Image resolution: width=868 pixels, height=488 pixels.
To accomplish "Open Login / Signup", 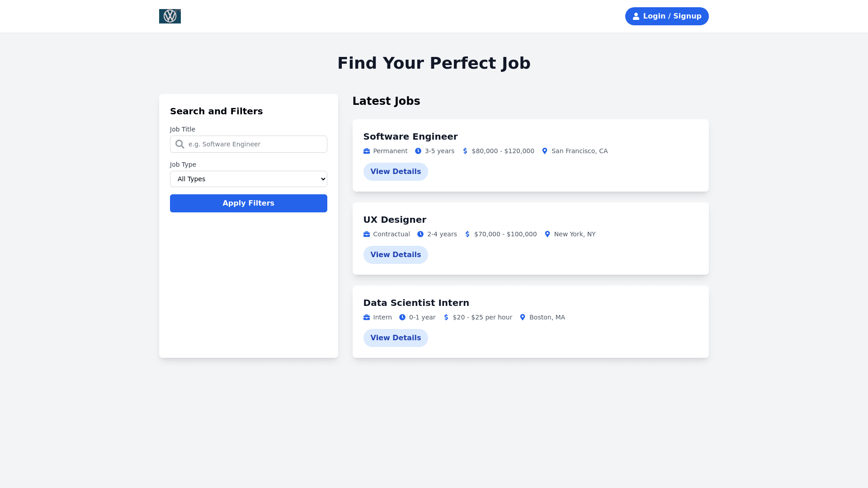I will (x=667, y=16).
